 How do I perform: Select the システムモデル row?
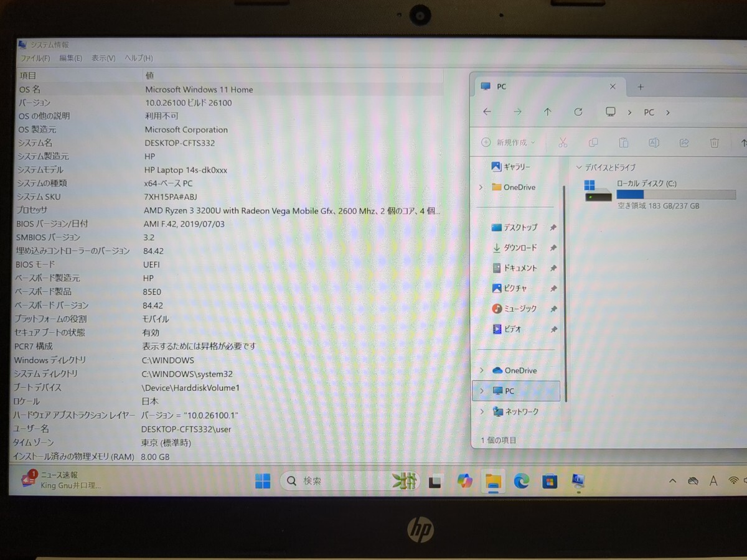[229, 170]
